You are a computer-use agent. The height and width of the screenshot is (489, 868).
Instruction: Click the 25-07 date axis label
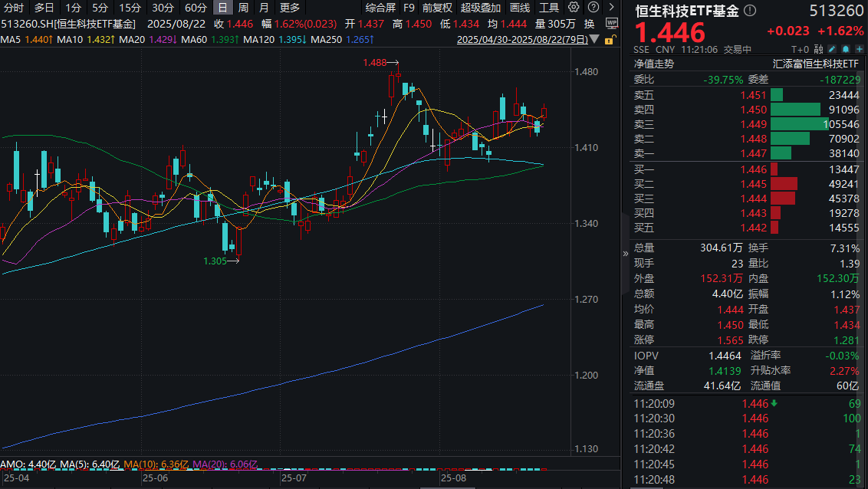coord(294,478)
